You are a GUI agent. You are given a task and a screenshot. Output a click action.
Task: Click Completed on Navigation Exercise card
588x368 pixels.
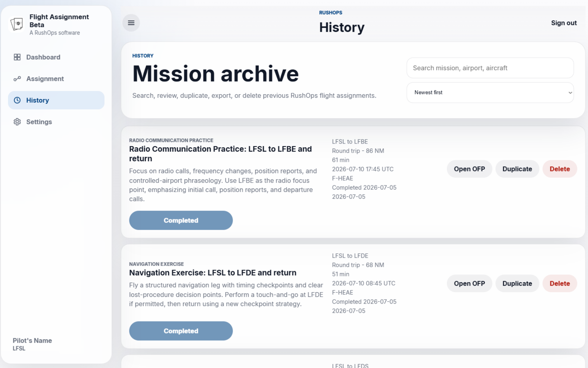point(181,331)
